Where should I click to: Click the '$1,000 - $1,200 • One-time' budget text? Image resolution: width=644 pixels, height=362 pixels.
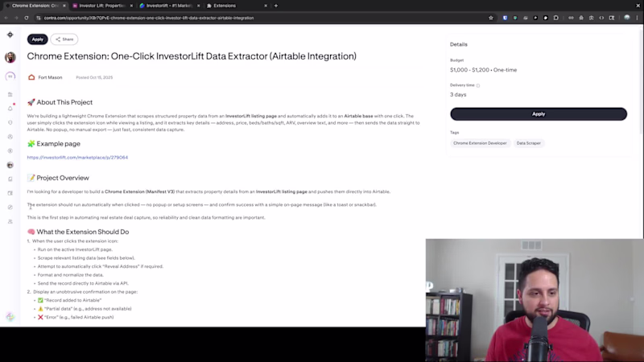(x=484, y=70)
